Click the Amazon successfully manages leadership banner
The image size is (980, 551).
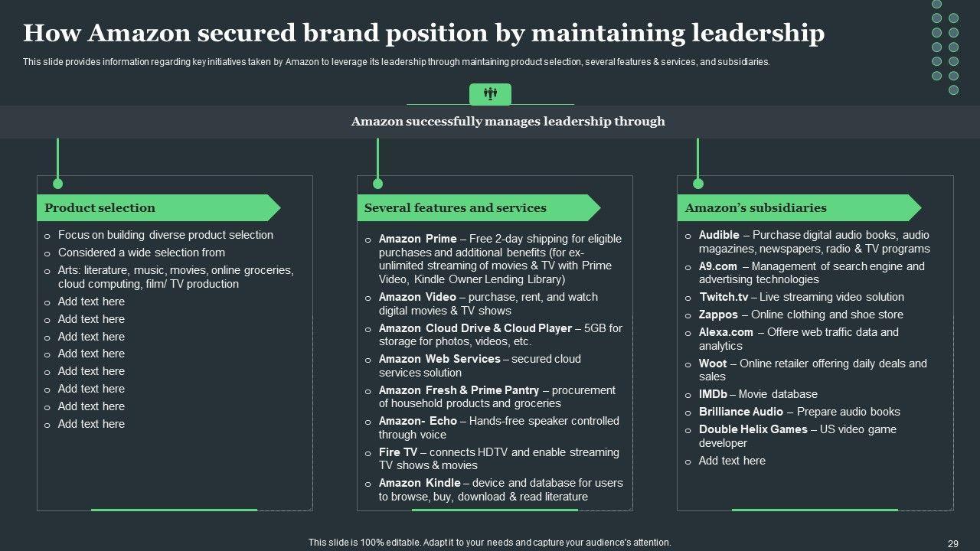pyautogui.click(x=508, y=122)
